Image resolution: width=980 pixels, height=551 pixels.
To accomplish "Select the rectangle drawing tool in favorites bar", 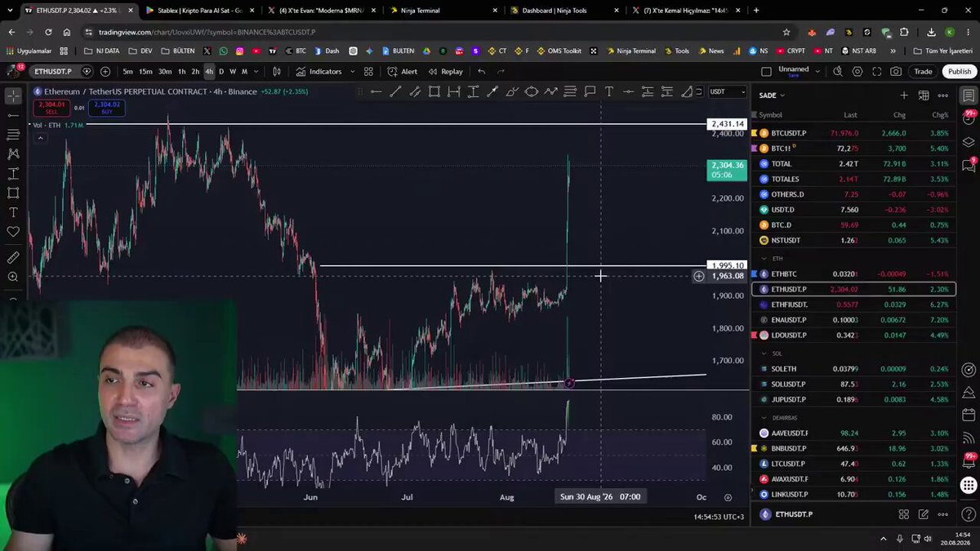I will pyautogui.click(x=434, y=91).
